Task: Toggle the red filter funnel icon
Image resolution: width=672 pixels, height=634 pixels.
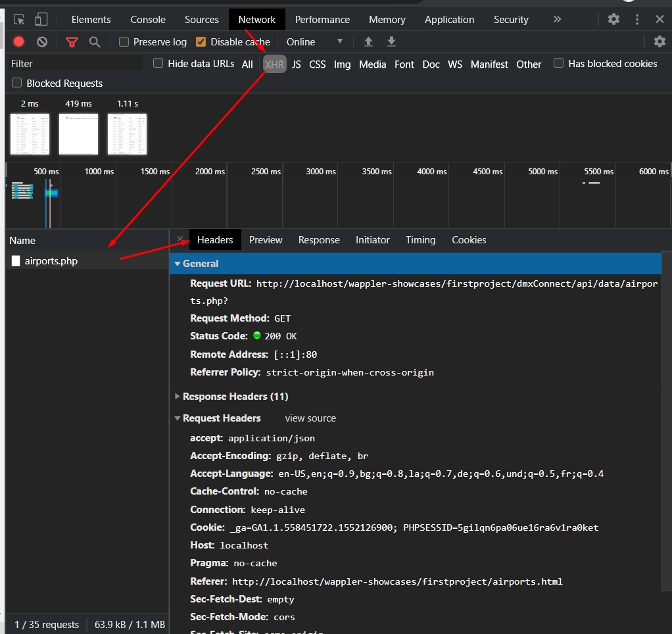Action: point(72,42)
